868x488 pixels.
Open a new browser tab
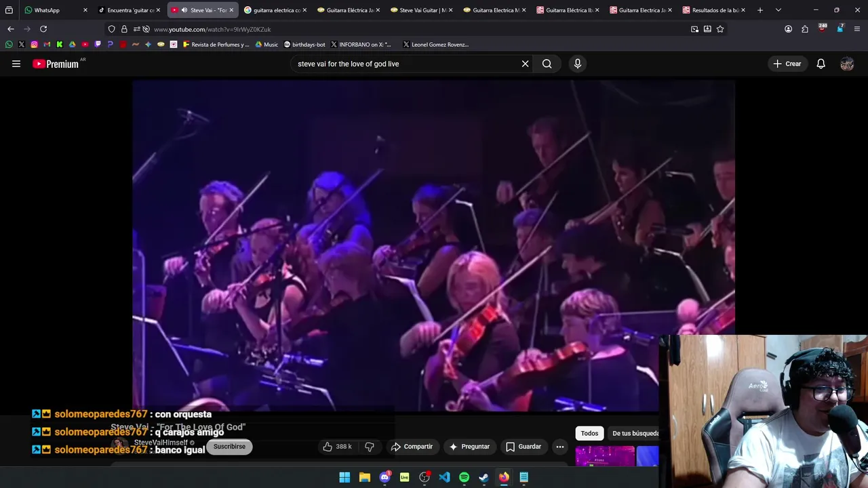(759, 10)
